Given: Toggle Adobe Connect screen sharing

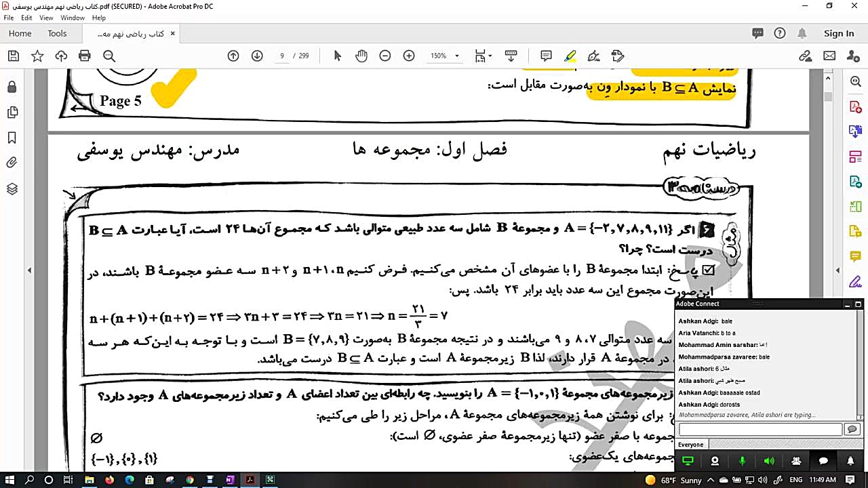Looking at the screenshot, I should pos(688,461).
